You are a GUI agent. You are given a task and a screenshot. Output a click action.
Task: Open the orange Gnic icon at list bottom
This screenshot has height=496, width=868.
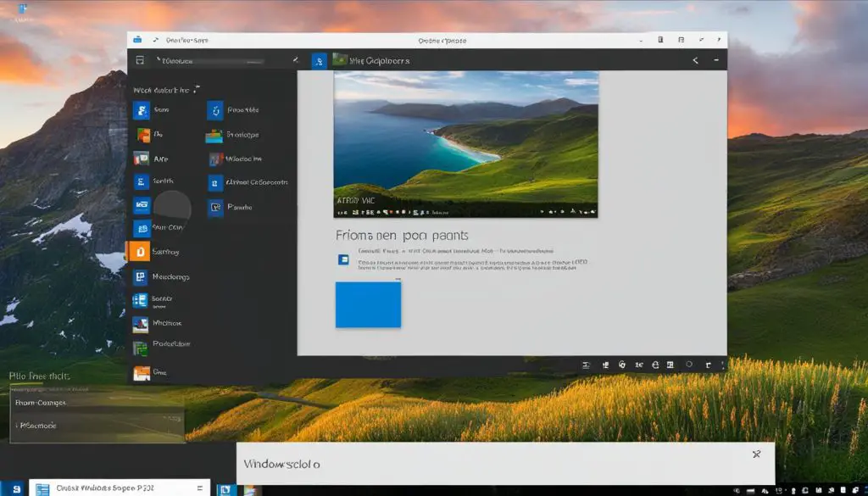coord(142,372)
